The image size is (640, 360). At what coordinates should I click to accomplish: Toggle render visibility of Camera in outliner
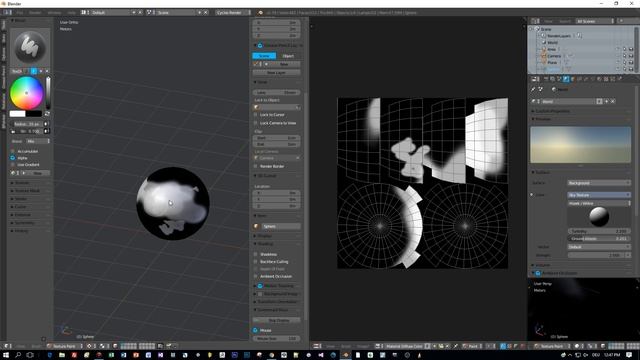[631, 56]
